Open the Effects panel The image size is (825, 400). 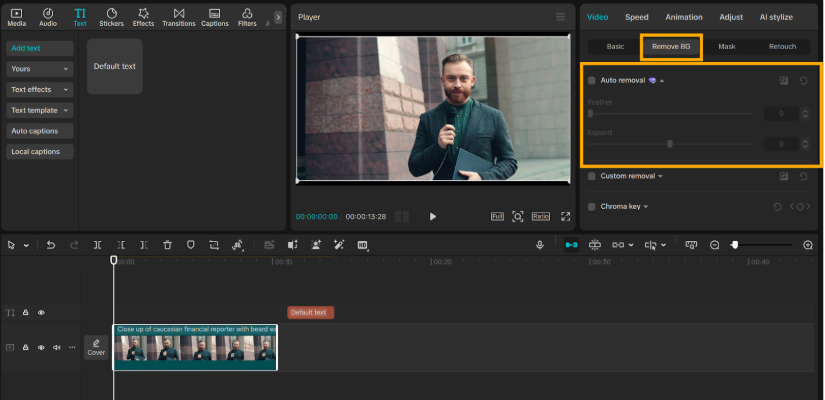(143, 17)
